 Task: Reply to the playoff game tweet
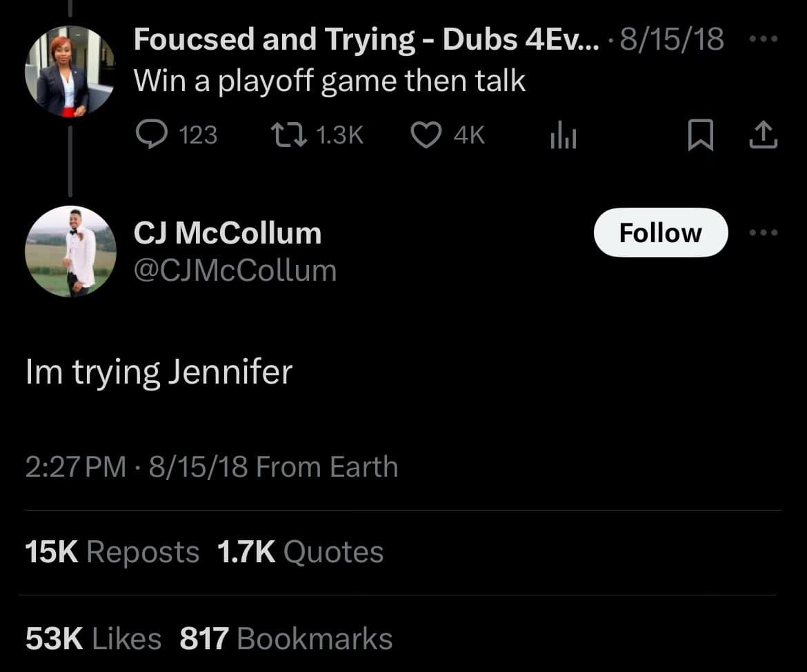[148, 135]
